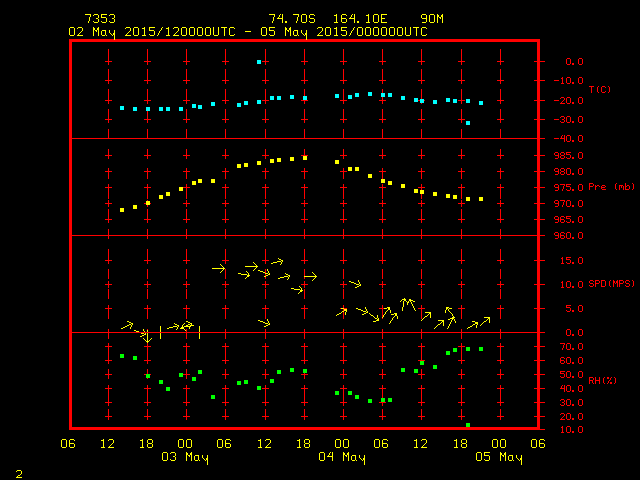Click the 04 May date label

pos(341,458)
